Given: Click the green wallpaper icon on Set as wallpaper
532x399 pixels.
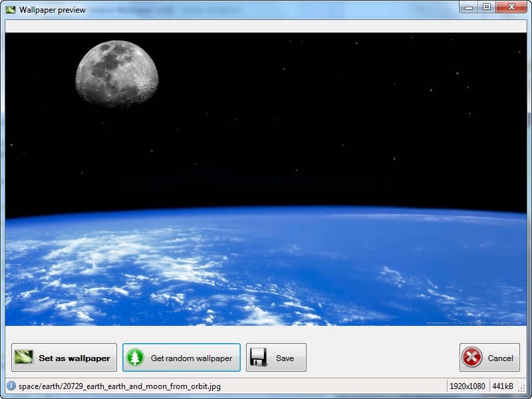Looking at the screenshot, I should click(25, 358).
